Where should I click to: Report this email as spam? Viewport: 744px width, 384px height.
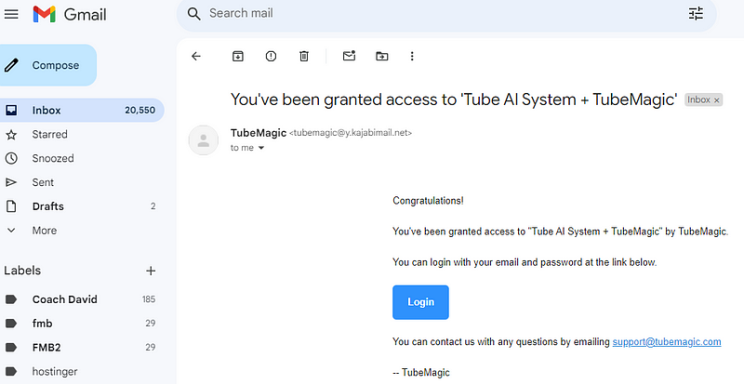click(271, 56)
